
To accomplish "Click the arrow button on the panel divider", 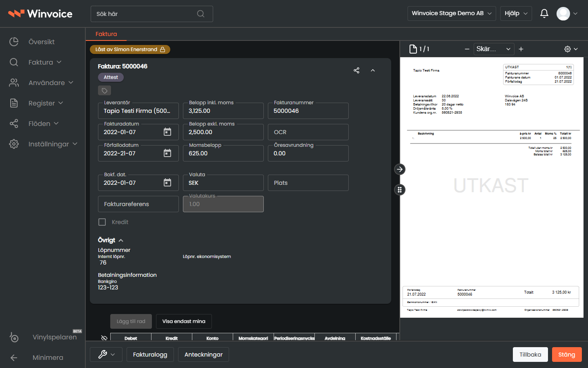I will [400, 169].
